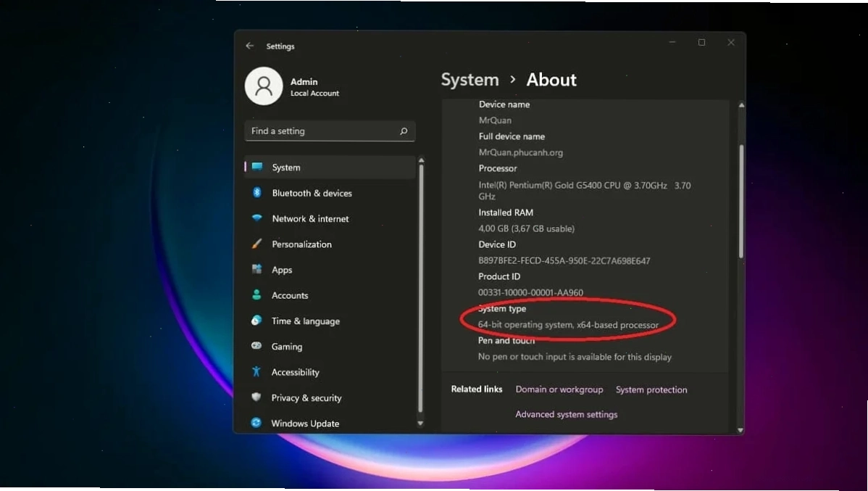Image resolution: width=868 pixels, height=491 pixels.
Task: Click the content pane scroll-down arrow
Action: tap(740, 430)
